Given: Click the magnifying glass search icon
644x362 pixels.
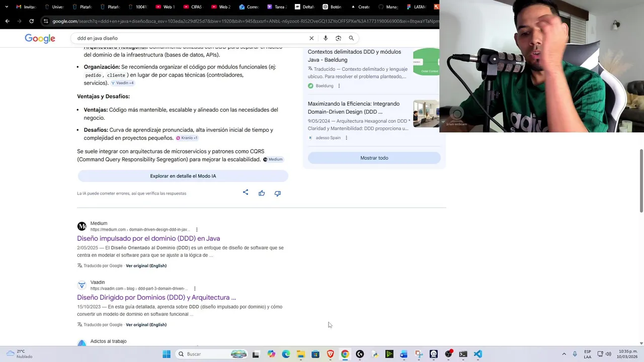Looking at the screenshot, I should pyautogui.click(x=351, y=38).
